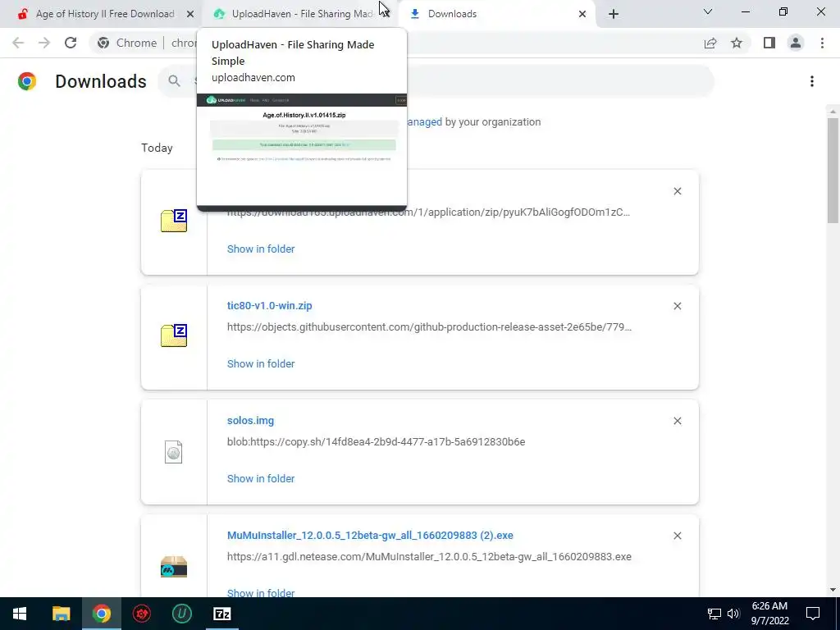This screenshot has height=630, width=840.
Task: Show MuMuInstaller exe in folder
Action: pyautogui.click(x=261, y=592)
